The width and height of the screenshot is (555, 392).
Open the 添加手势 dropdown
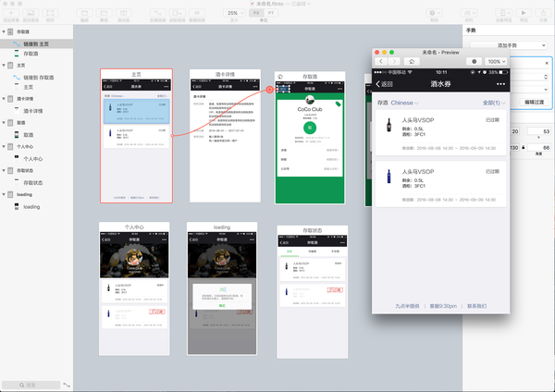pos(509,45)
